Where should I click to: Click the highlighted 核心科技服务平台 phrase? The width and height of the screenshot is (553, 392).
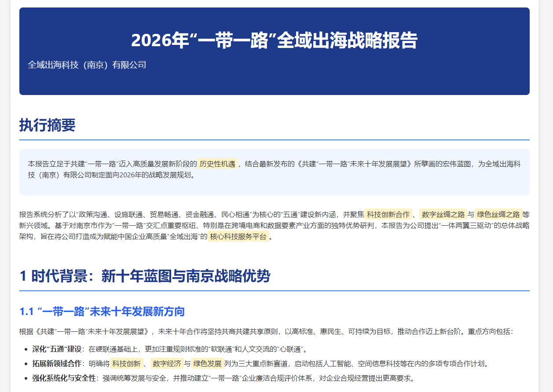(x=238, y=237)
